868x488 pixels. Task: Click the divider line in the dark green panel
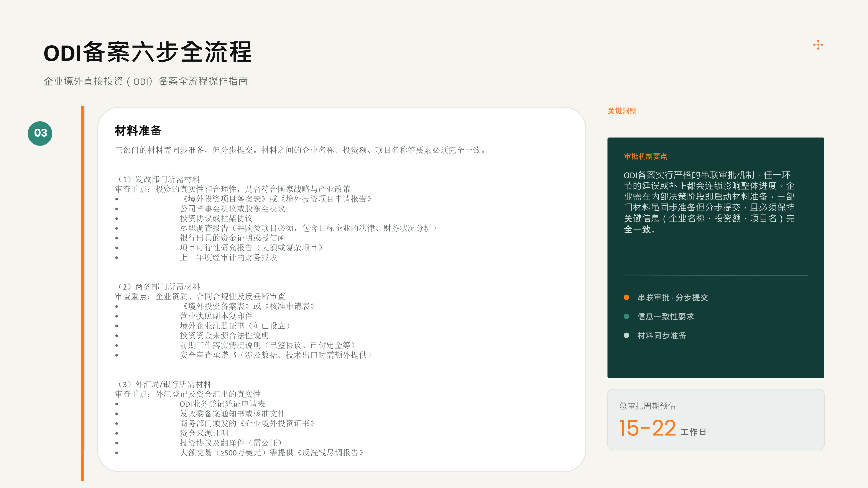[x=716, y=275]
